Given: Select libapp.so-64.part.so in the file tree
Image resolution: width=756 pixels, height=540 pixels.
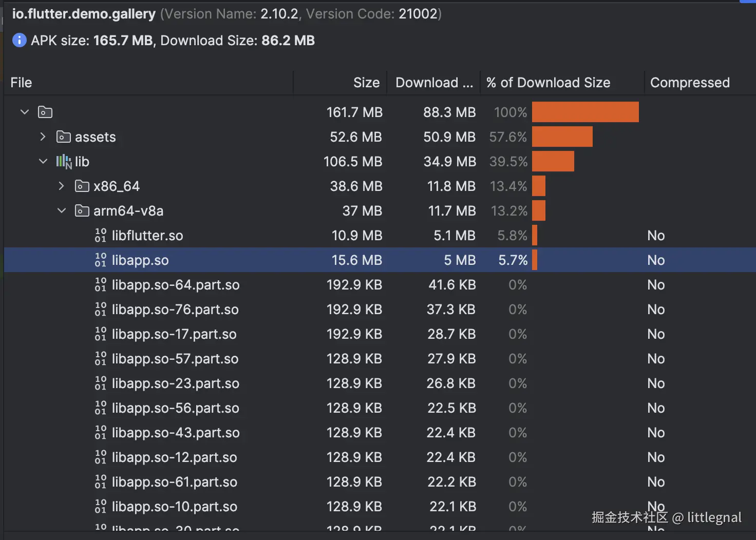Looking at the screenshot, I should tap(176, 285).
